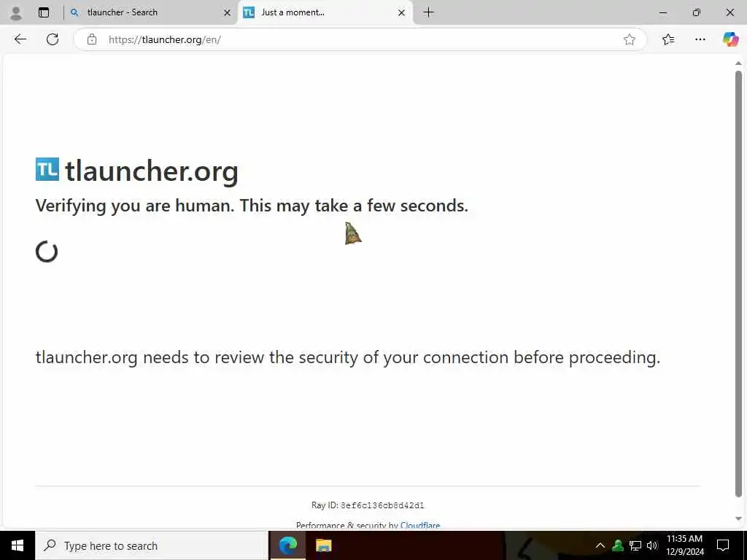This screenshot has width=747, height=560.
Task: Open the Tab actions menu icon
Action: (44, 13)
